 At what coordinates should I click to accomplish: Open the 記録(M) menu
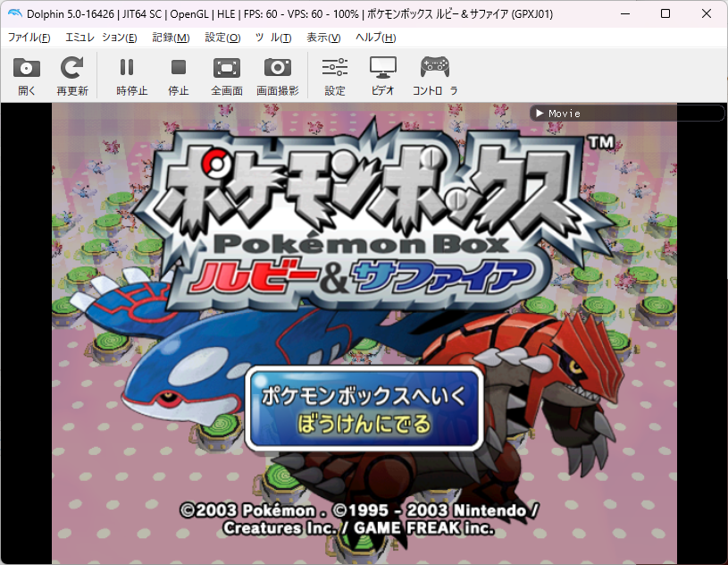171,38
